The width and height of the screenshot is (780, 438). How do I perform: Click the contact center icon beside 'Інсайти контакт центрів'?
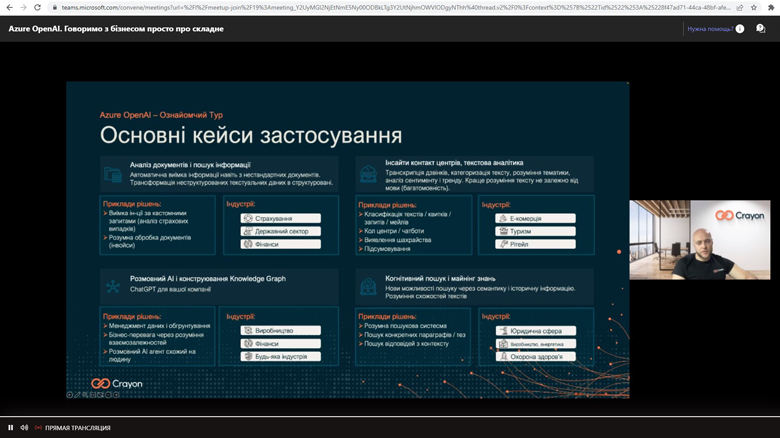(x=368, y=174)
